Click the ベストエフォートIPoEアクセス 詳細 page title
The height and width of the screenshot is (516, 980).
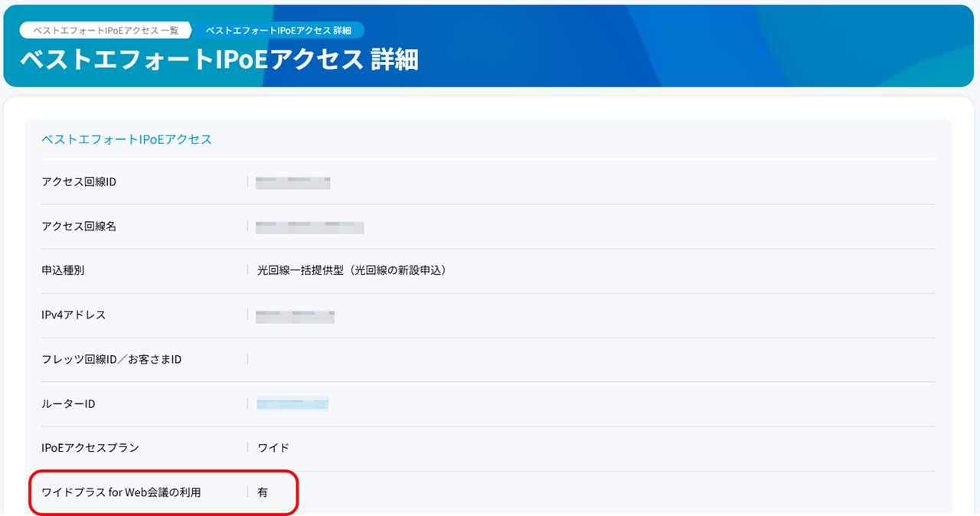[x=219, y=60]
